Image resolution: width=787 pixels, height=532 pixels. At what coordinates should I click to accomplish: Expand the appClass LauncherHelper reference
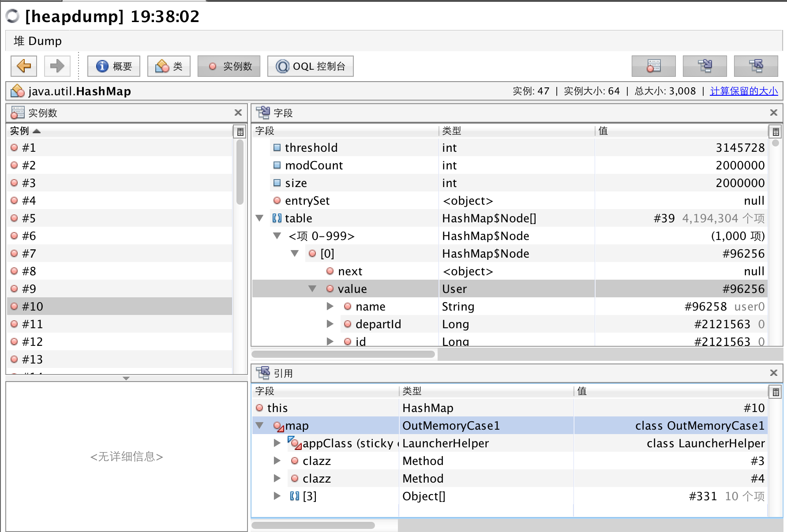click(x=277, y=443)
